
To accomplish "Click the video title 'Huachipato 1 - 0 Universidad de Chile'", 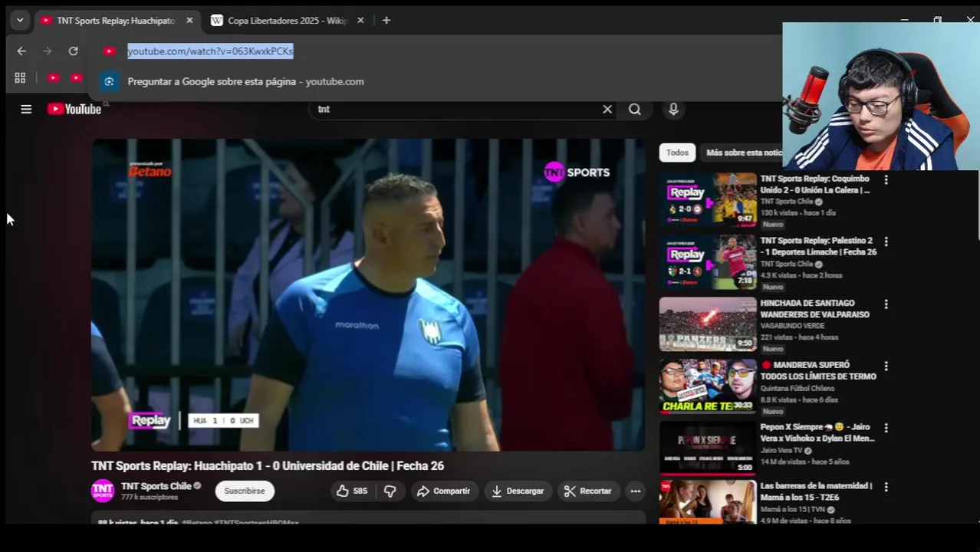I will click(x=268, y=466).
